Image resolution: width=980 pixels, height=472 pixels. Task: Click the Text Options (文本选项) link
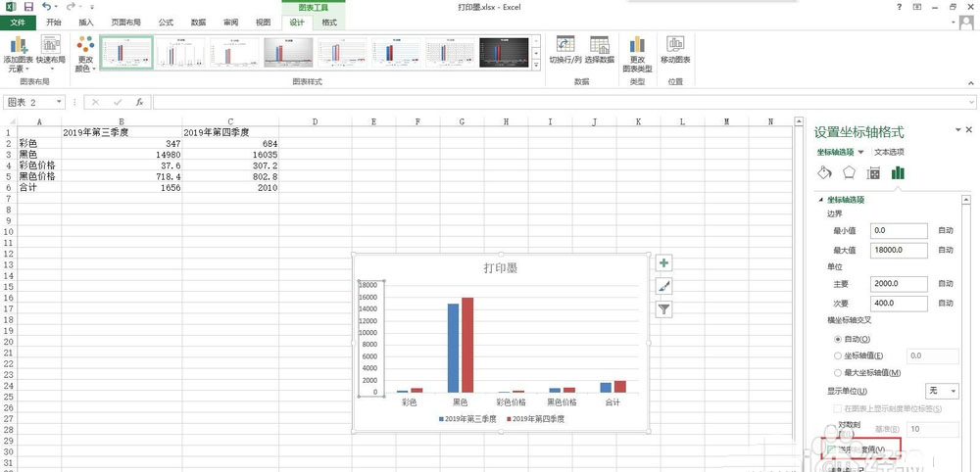pyautogui.click(x=889, y=152)
